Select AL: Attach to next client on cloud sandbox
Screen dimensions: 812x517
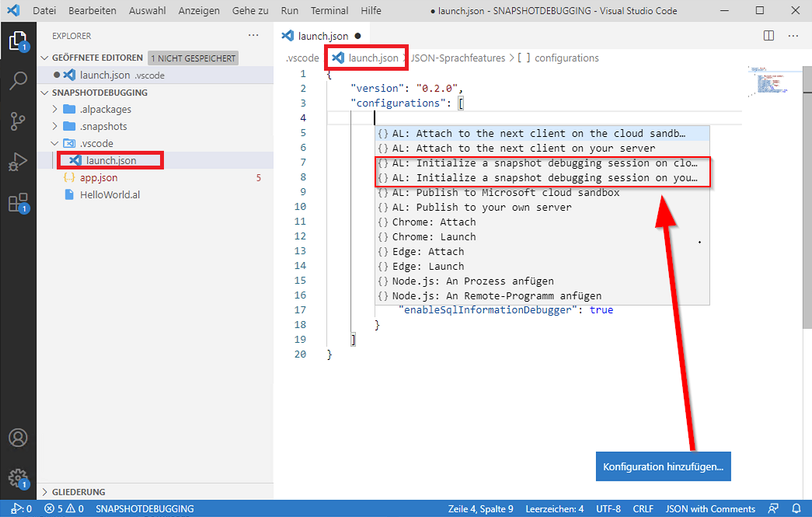pos(542,133)
